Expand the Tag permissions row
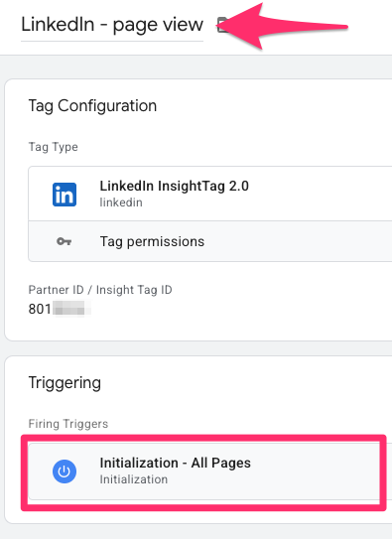The width and height of the screenshot is (392, 539). [x=210, y=241]
